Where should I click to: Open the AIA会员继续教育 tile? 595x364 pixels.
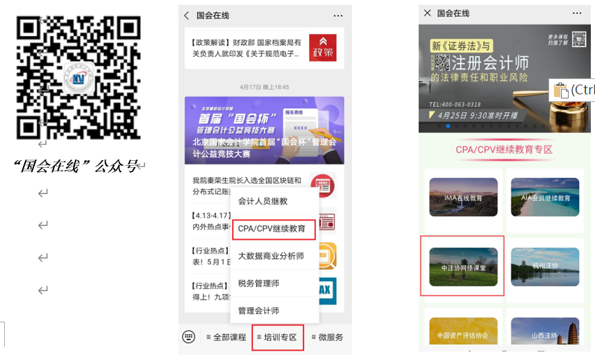click(x=545, y=197)
